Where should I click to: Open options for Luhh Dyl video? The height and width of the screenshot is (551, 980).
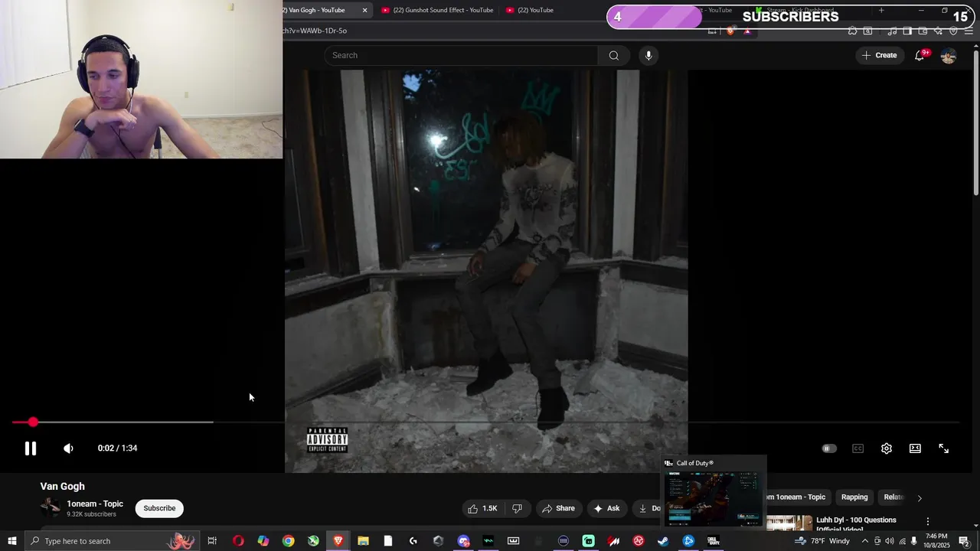coord(928,522)
